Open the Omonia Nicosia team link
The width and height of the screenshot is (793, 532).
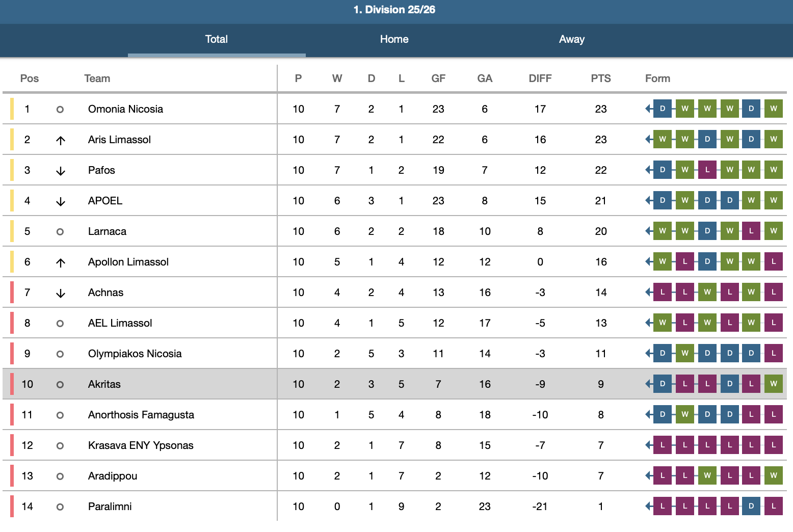point(125,109)
